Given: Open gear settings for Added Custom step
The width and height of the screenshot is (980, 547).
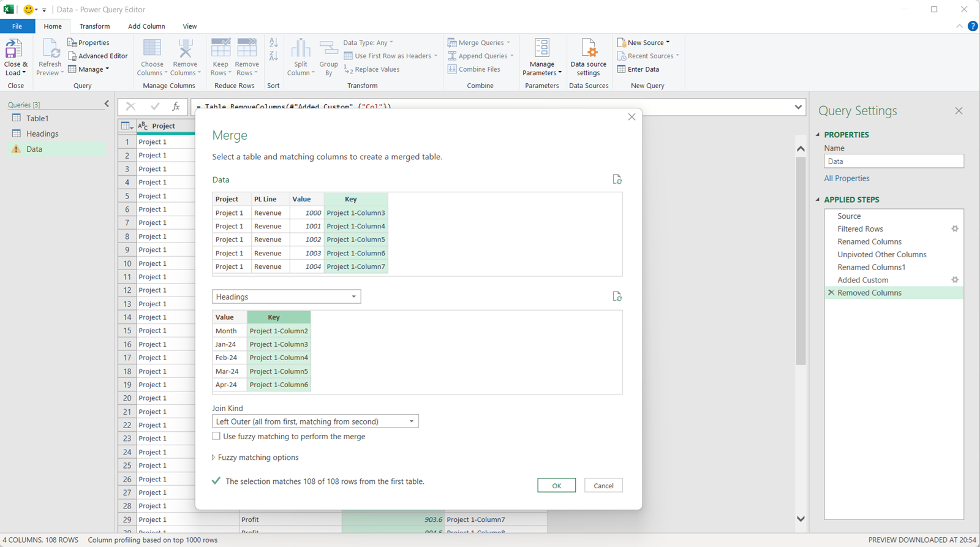Looking at the screenshot, I should tap(955, 280).
